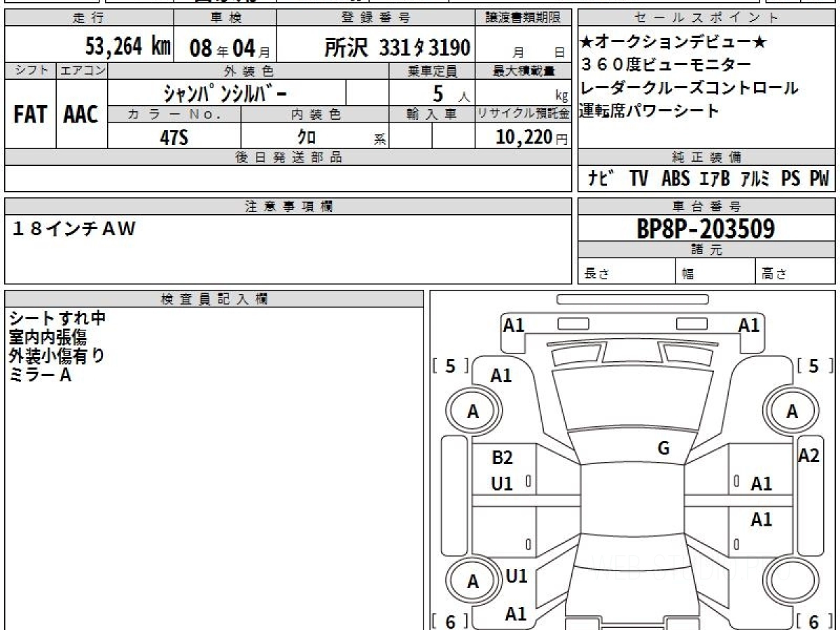Select chassis number BP8P-203509
The image size is (840, 630).
point(706,229)
